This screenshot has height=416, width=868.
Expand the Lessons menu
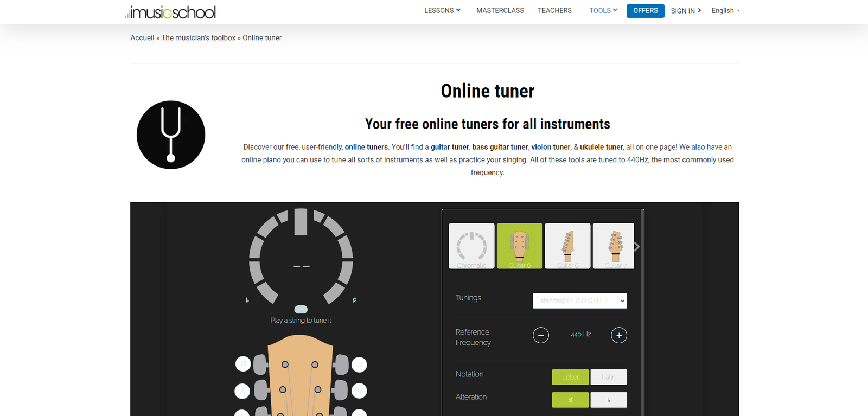(442, 10)
